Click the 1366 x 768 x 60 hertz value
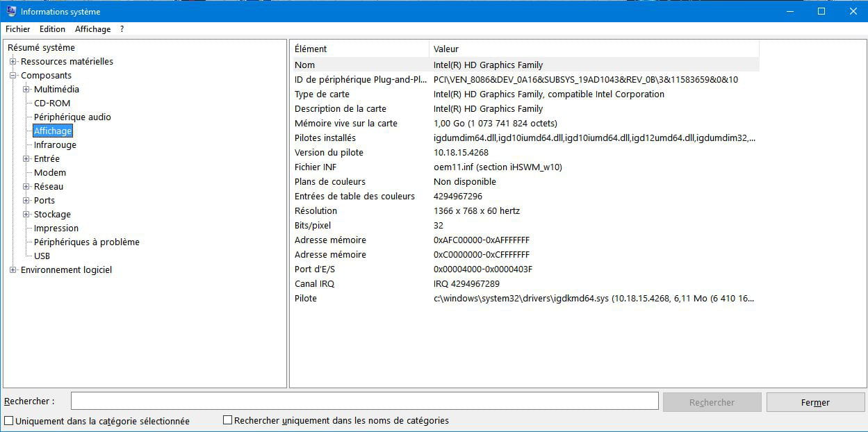This screenshot has height=432, width=868. pos(477,210)
